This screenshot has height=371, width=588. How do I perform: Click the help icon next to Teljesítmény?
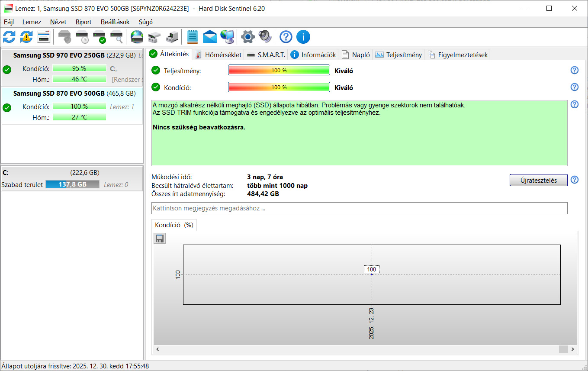tap(575, 70)
